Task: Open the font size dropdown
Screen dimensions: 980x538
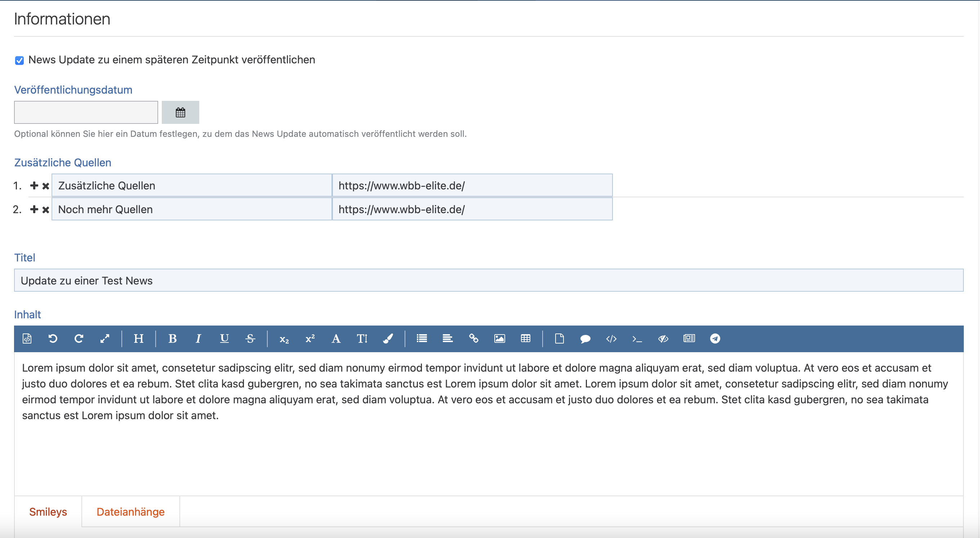Action: pos(362,339)
